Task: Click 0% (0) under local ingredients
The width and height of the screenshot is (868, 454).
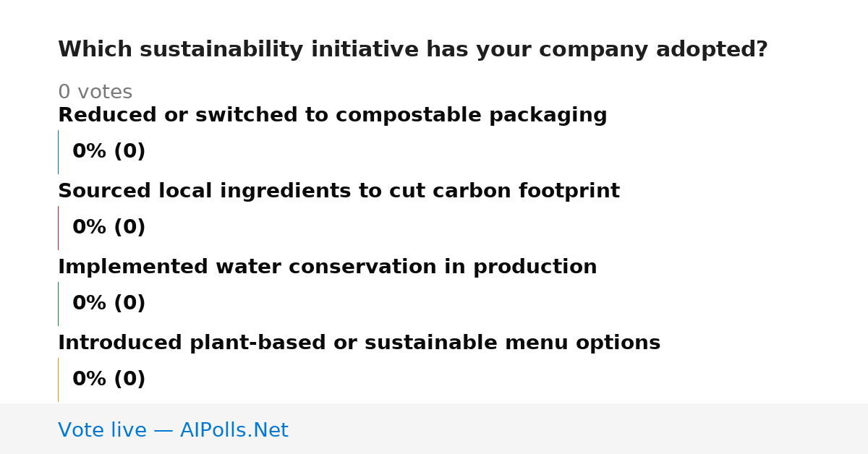Action: 109,228
